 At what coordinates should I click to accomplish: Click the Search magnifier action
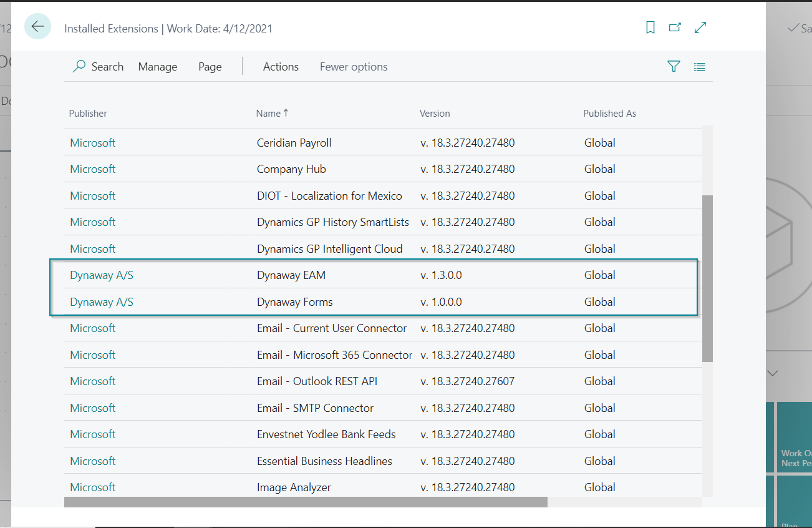(x=99, y=67)
